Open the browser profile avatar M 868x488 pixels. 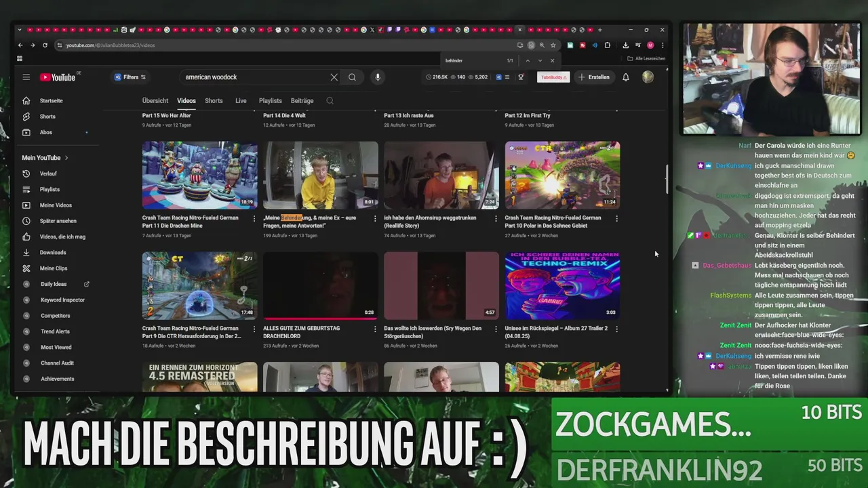tap(650, 45)
